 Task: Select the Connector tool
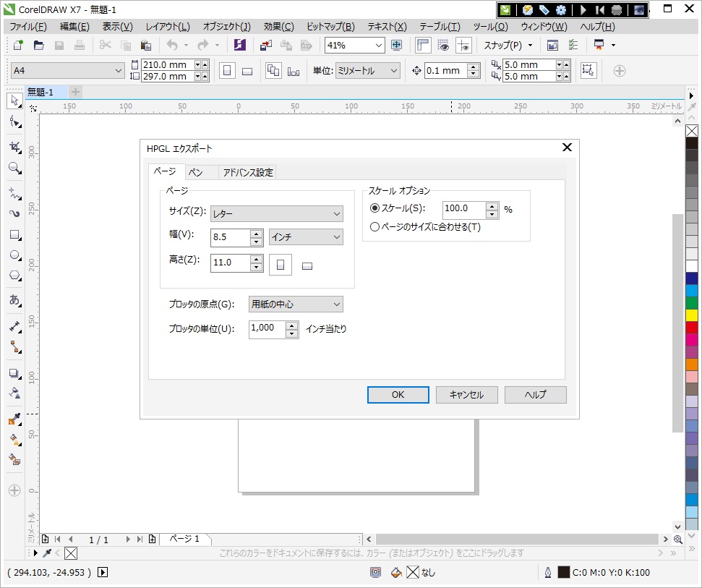[14, 347]
